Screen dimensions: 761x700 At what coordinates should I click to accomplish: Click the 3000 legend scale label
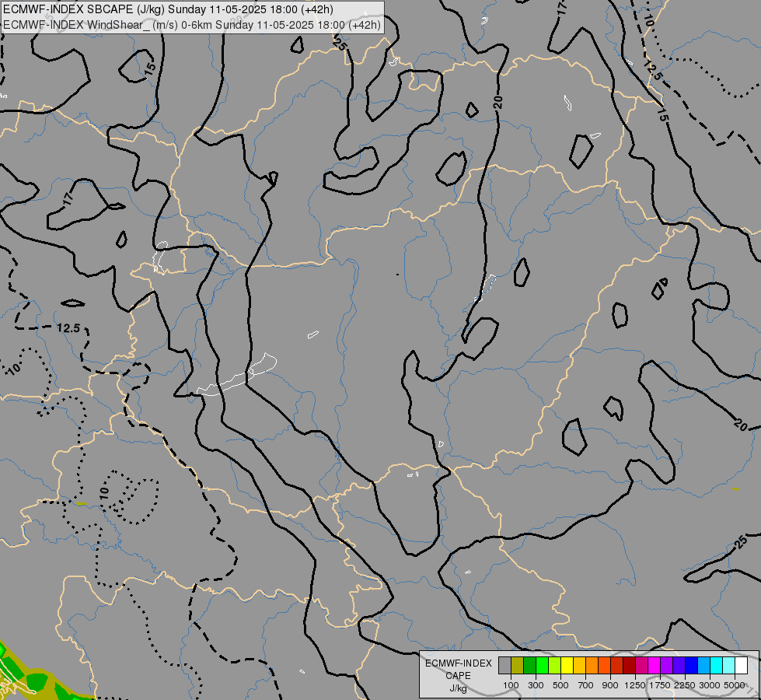(x=710, y=685)
